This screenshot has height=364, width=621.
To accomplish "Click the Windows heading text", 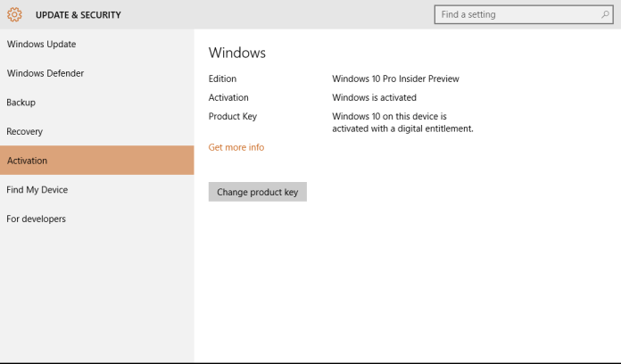I will [236, 53].
